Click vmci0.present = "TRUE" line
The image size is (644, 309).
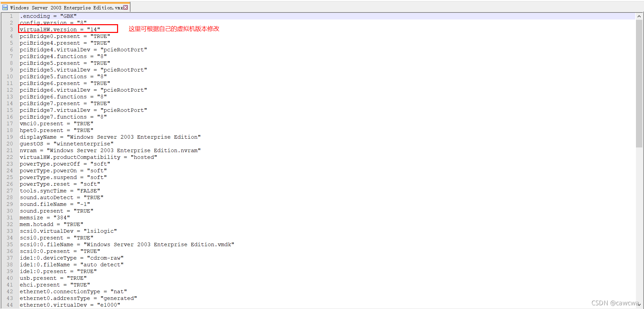pyautogui.click(x=56, y=124)
